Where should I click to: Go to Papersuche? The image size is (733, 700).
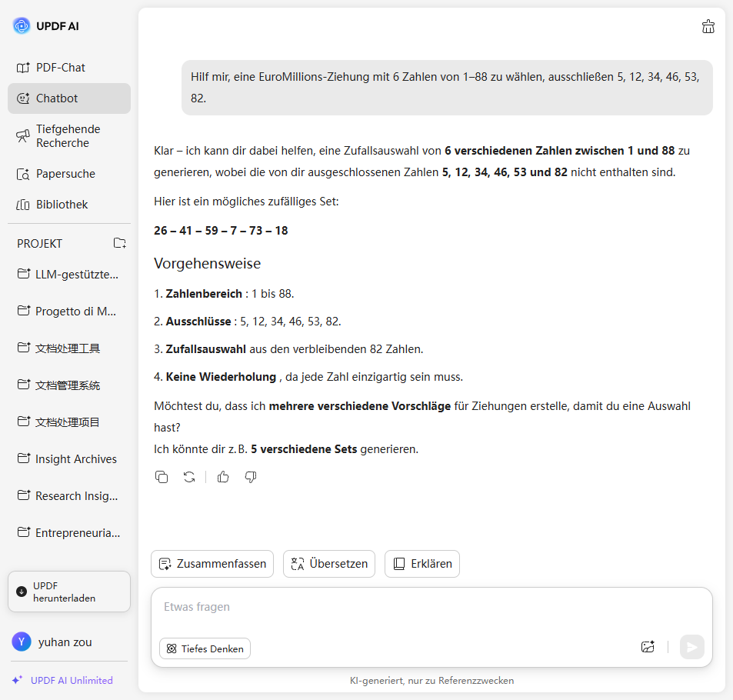[69, 174]
